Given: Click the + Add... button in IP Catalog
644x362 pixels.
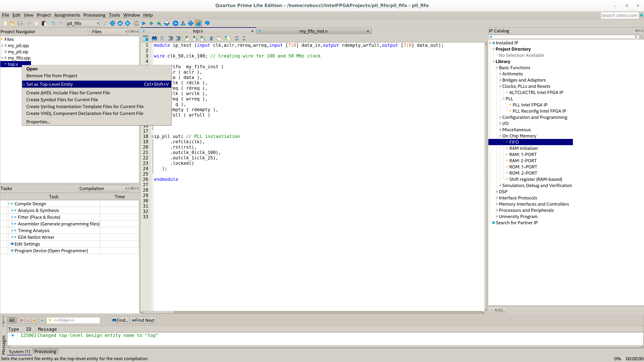Looking at the screenshot, I should [x=498, y=310].
